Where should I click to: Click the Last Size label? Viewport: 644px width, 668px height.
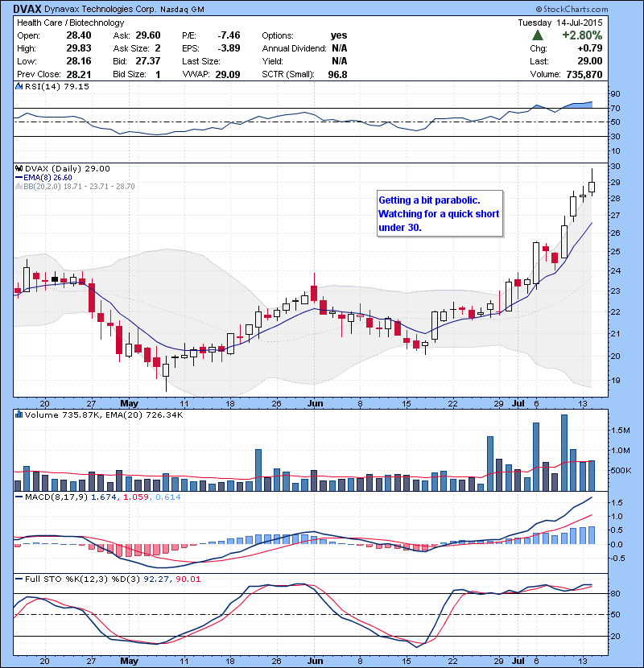click(x=201, y=61)
